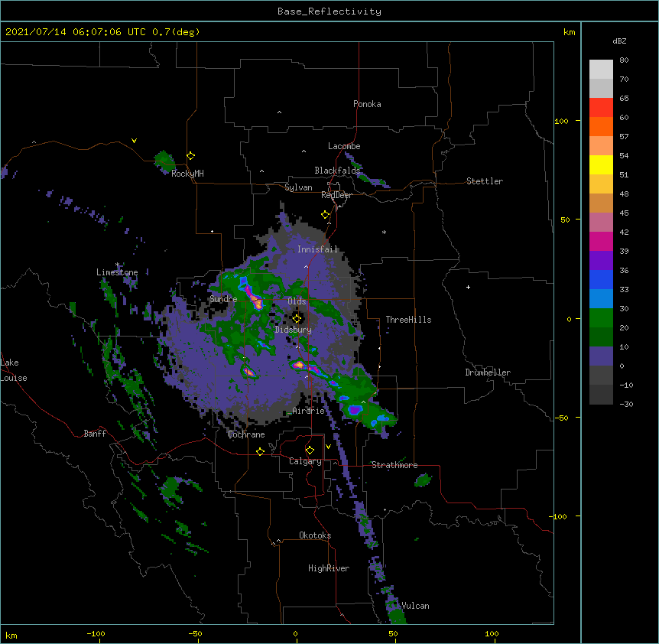Pick the slate purple 0–10 dBZ swatch

click(601, 356)
